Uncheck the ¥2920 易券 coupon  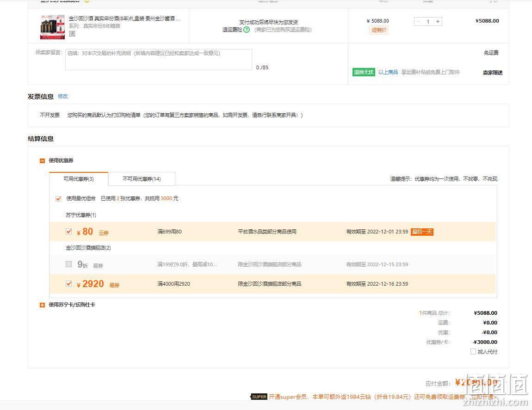click(x=69, y=283)
